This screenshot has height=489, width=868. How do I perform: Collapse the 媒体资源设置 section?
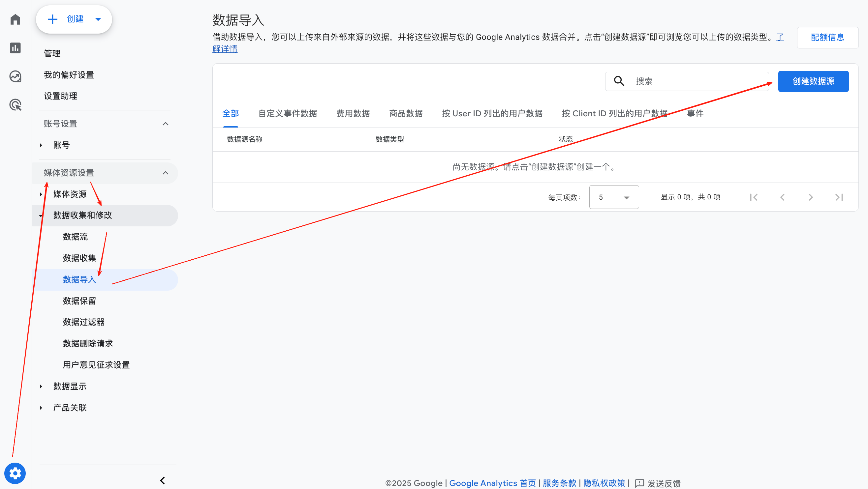pyautogui.click(x=166, y=173)
